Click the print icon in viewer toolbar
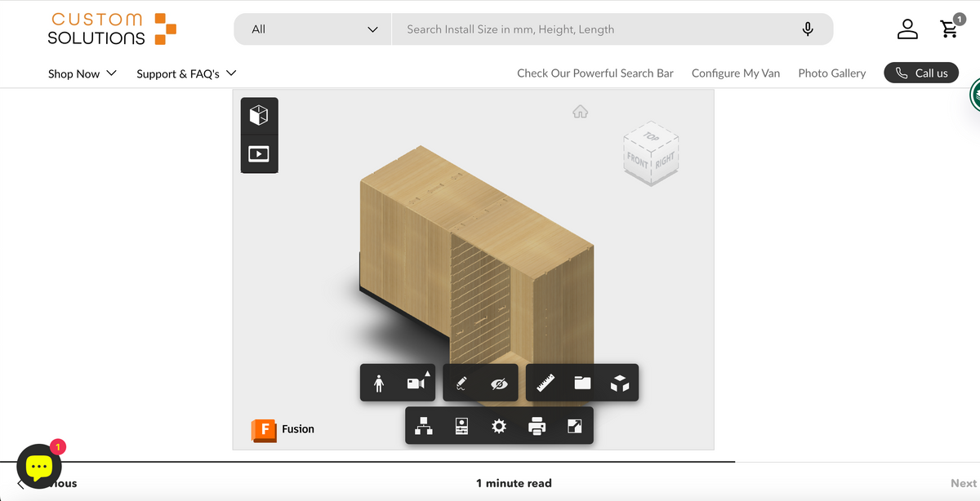 (x=537, y=426)
